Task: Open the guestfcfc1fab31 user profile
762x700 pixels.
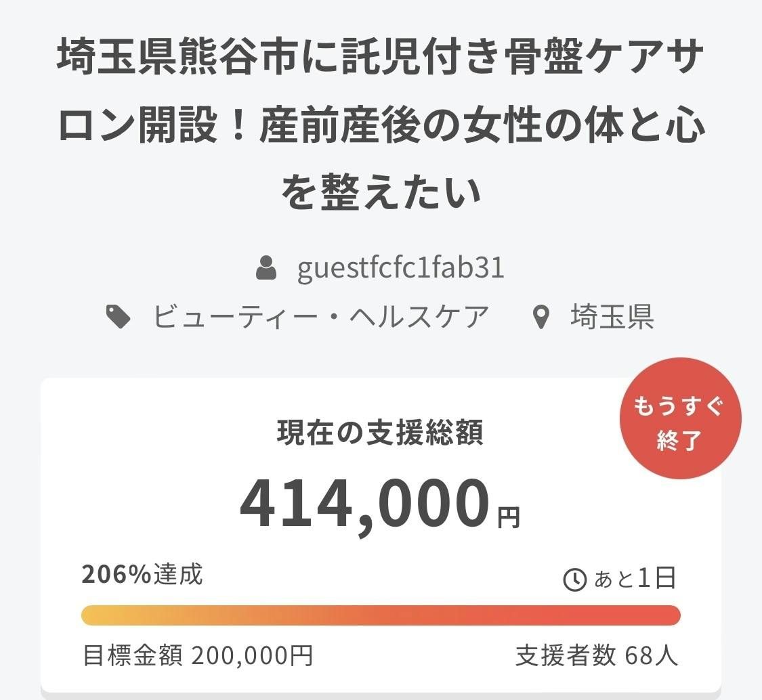Action: 400,268
